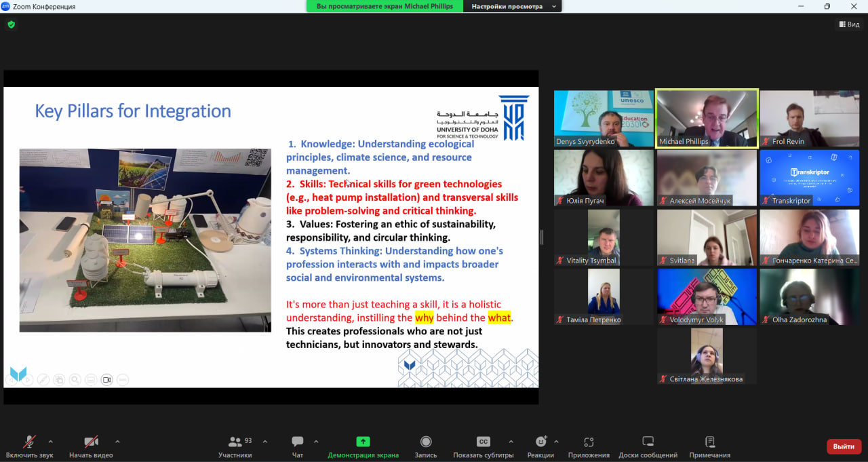Show captions via Показать субтитры
Image resolution: width=868 pixels, height=462 pixels.
click(483, 442)
